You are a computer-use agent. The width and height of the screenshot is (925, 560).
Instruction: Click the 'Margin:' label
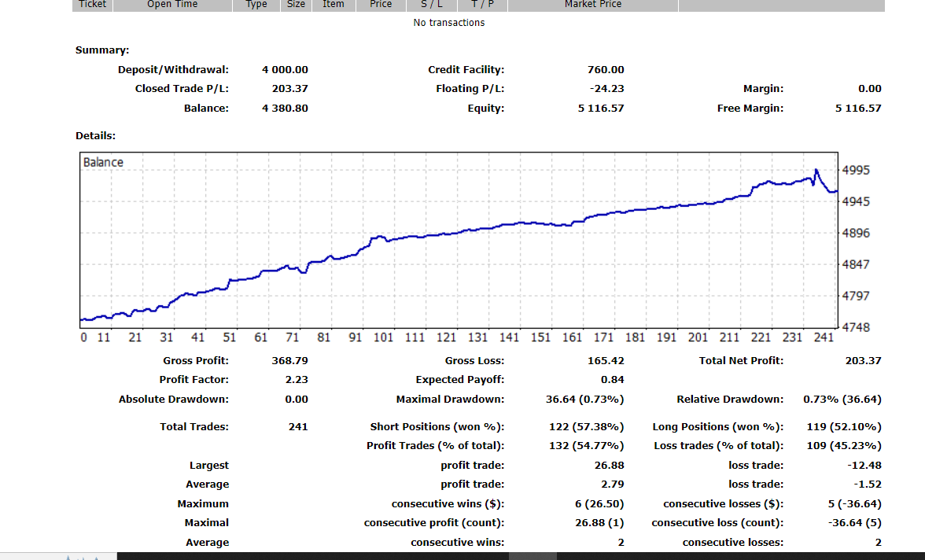click(x=763, y=89)
